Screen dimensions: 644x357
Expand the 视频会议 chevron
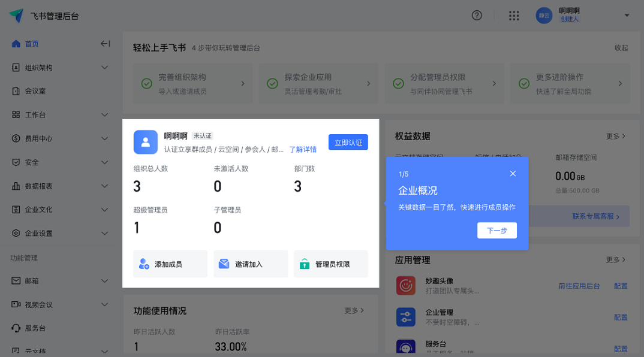pyautogui.click(x=105, y=304)
